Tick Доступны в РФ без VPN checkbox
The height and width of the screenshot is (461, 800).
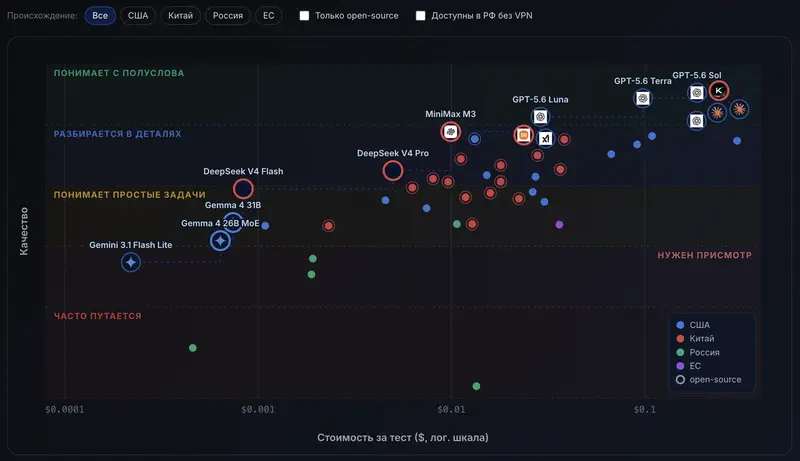coord(420,16)
